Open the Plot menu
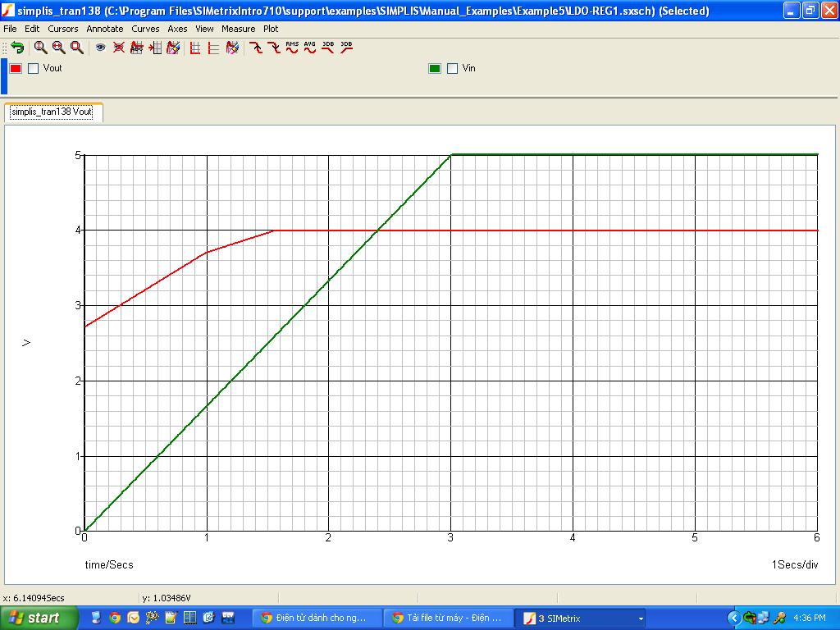Screen dimensions: 840x630 point(271,29)
